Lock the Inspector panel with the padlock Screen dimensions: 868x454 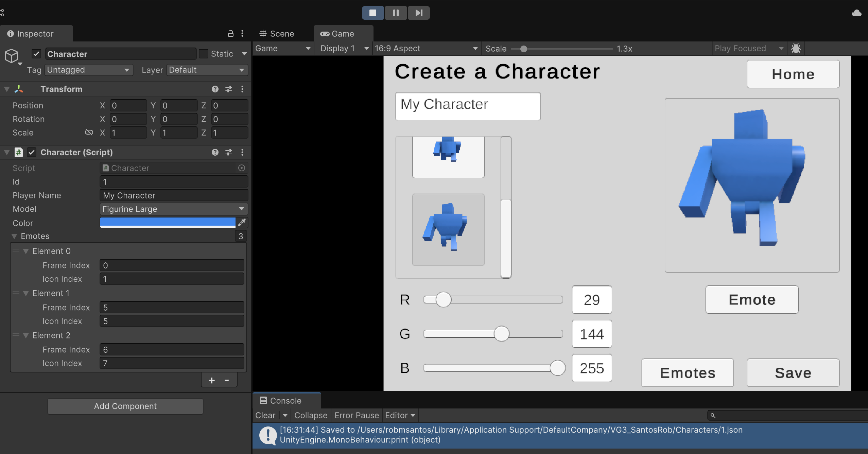coord(230,33)
